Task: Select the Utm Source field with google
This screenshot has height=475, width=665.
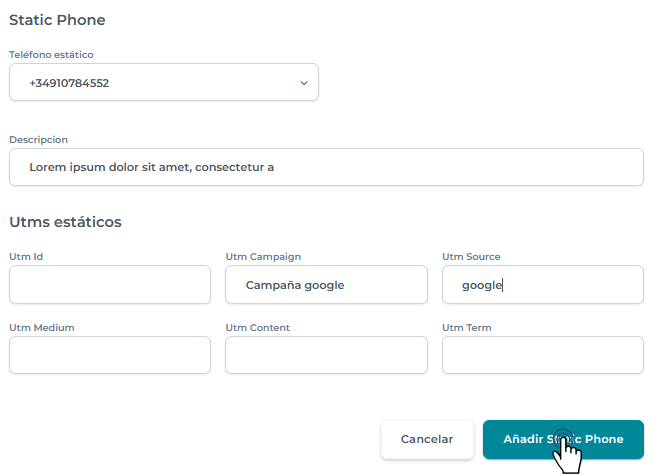Action: pyautogui.click(x=542, y=285)
